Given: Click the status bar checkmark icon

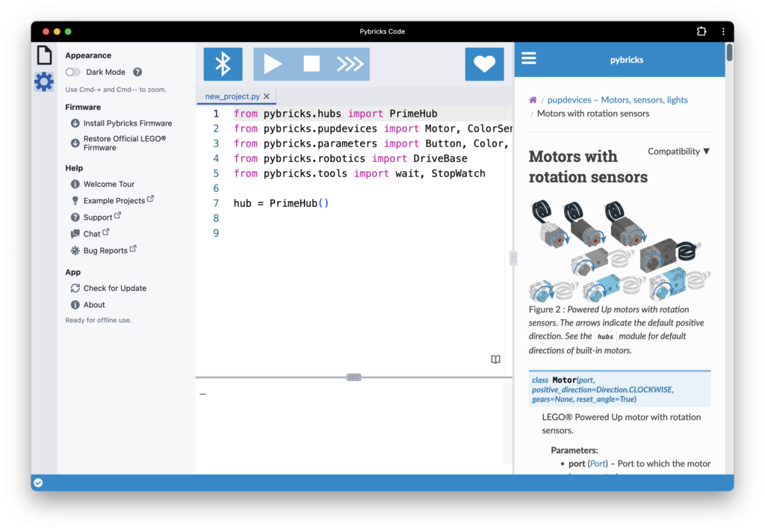Looking at the screenshot, I should pyautogui.click(x=38, y=483).
